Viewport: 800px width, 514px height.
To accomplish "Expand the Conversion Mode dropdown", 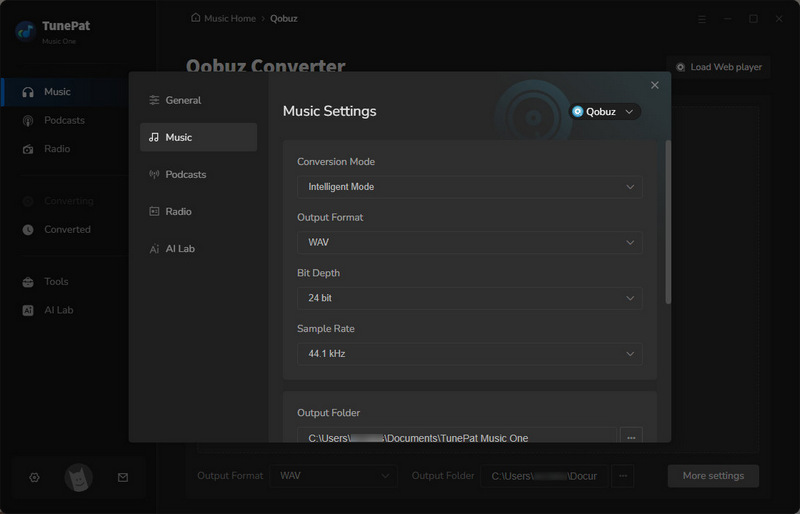I will pos(469,187).
